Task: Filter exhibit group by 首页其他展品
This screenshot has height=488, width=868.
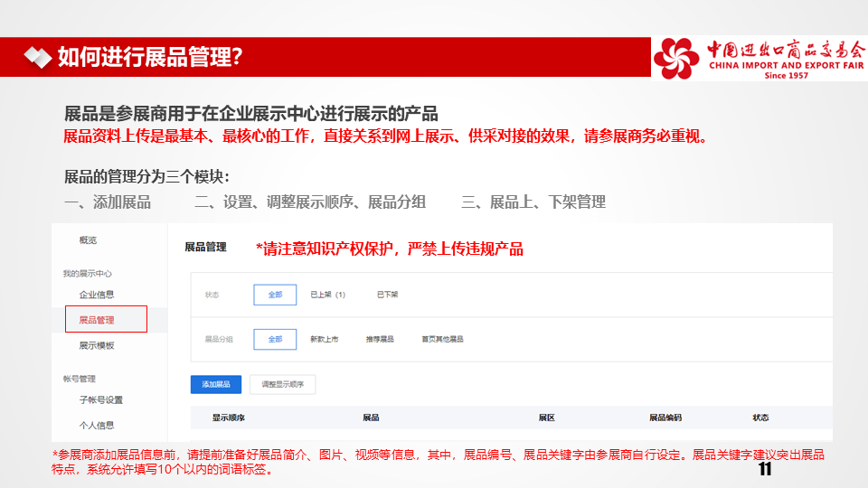Action: [x=442, y=340]
